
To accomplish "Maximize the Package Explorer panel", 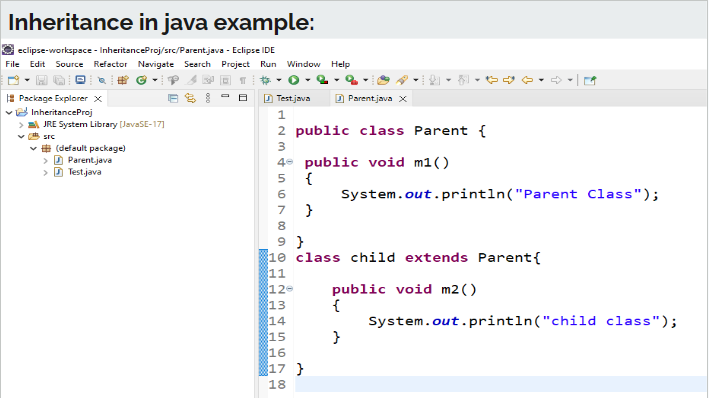I will click(x=243, y=98).
